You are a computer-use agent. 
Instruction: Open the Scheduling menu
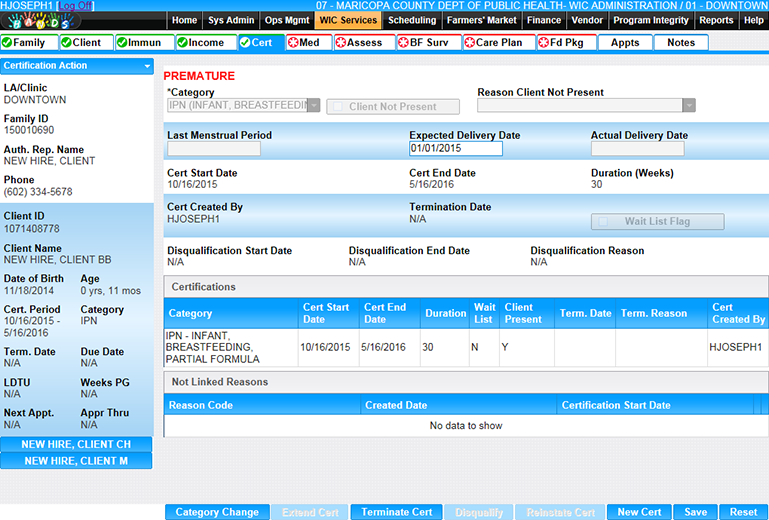coord(412,20)
